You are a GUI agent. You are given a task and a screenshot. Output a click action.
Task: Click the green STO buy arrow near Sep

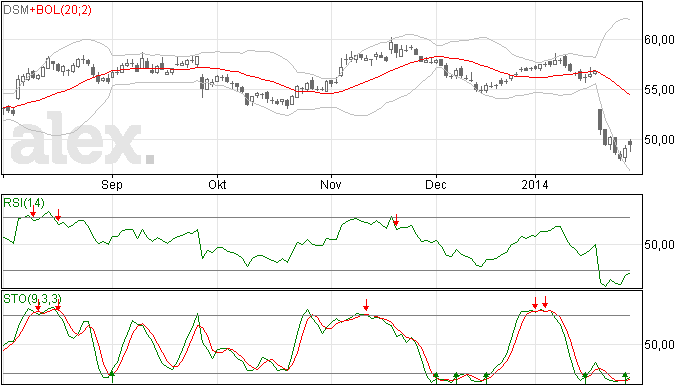coord(112,376)
